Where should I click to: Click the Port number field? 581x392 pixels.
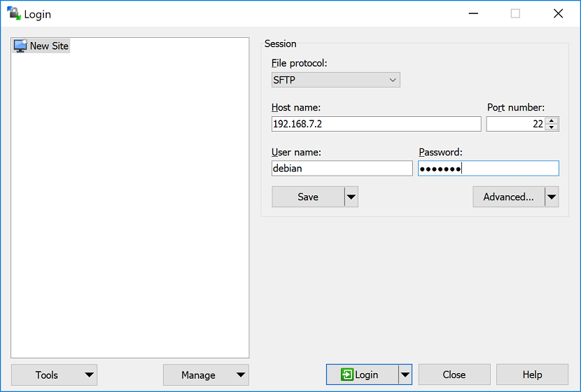[514, 124]
